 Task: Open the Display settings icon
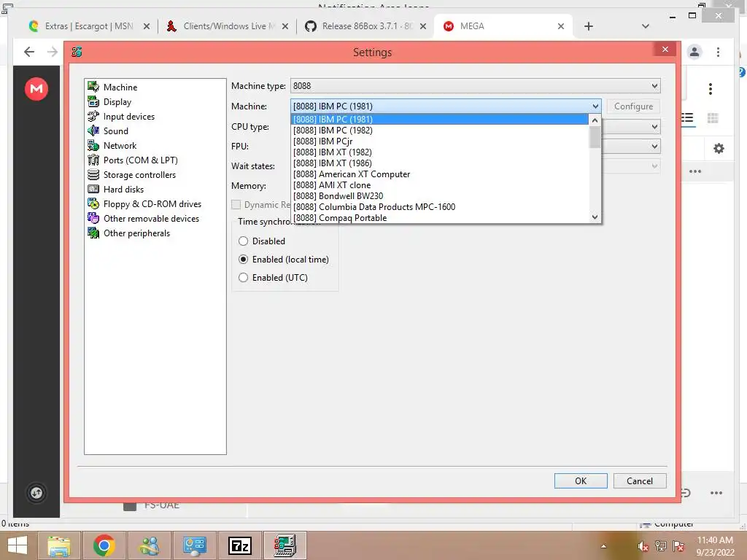93,101
